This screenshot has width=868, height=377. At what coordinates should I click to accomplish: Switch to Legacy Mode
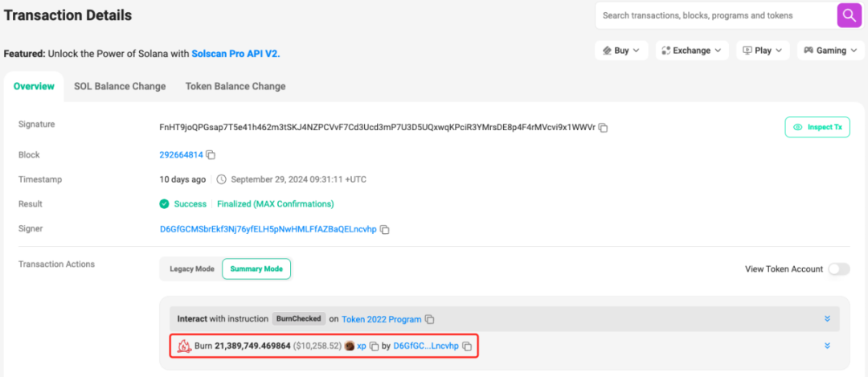click(x=191, y=269)
